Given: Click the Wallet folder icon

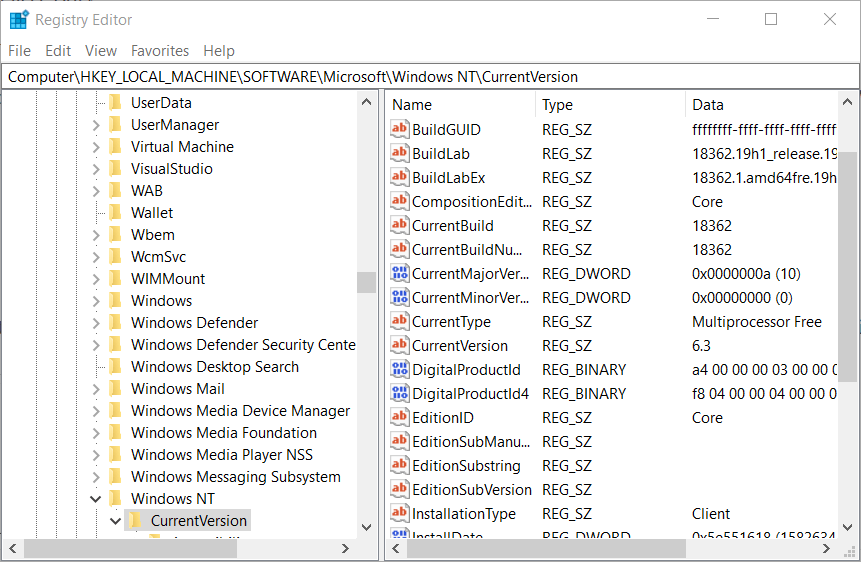Looking at the screenshot, I should [x=115, y=213].
